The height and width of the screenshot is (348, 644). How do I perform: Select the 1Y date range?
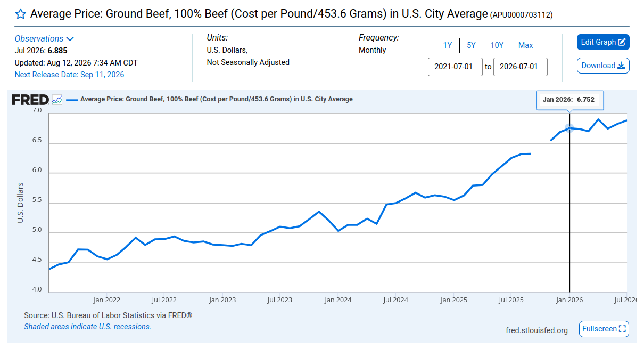(448, 45)
